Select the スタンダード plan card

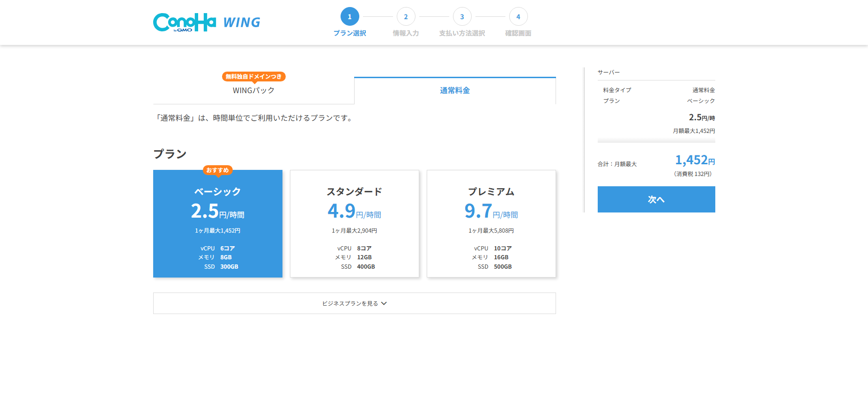tap(355, 224)
